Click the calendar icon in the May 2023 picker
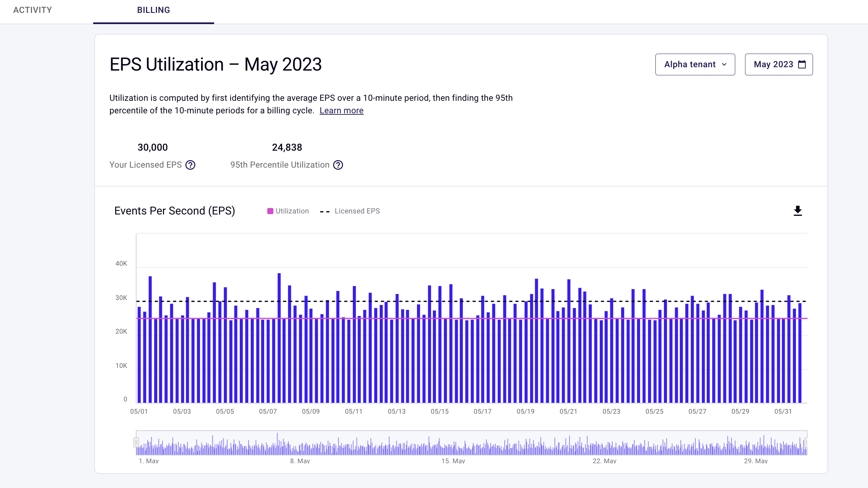 pyautogui.click(x=802, y=64)
